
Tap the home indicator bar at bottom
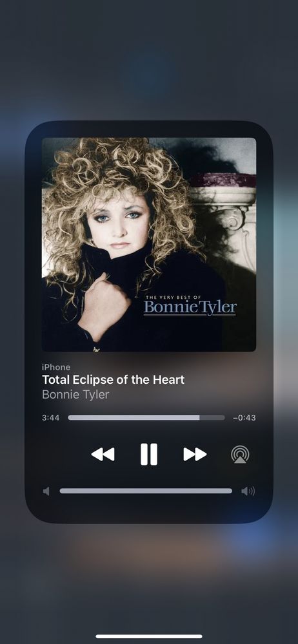149,637
